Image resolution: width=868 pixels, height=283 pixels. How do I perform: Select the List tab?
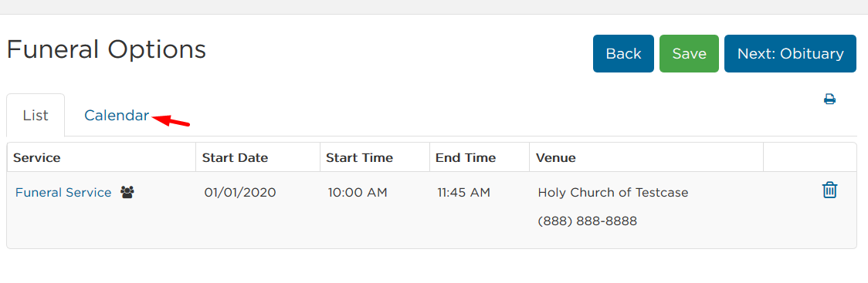pyautogui.click(x=36, y=116)
